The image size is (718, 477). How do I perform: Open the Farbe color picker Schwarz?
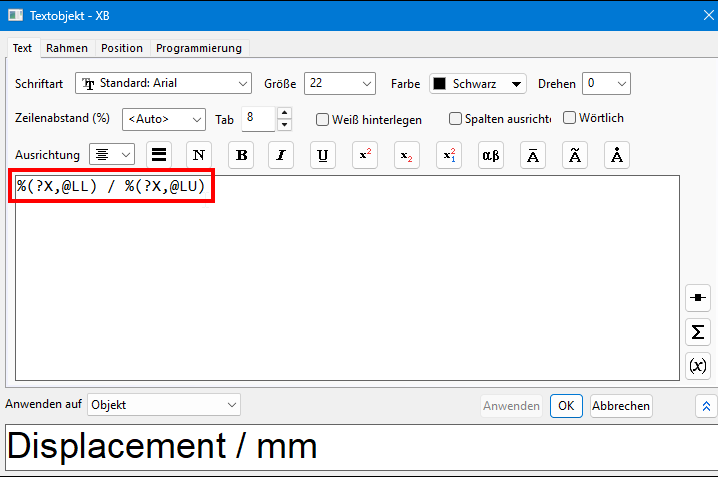pos(478,84)
